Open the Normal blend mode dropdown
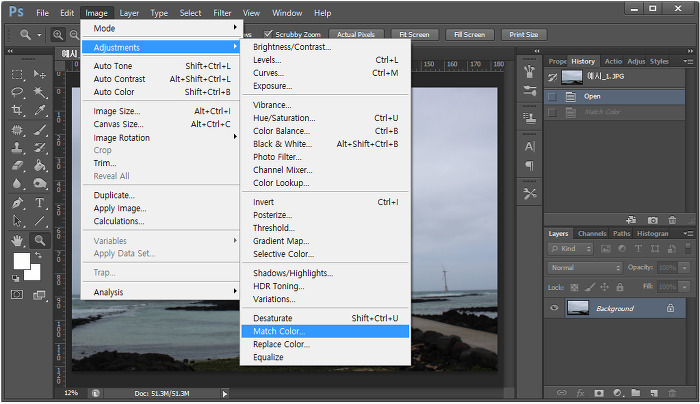Image resolution: width=700 pixels, height=404 pixels. [x=585, y=268]
